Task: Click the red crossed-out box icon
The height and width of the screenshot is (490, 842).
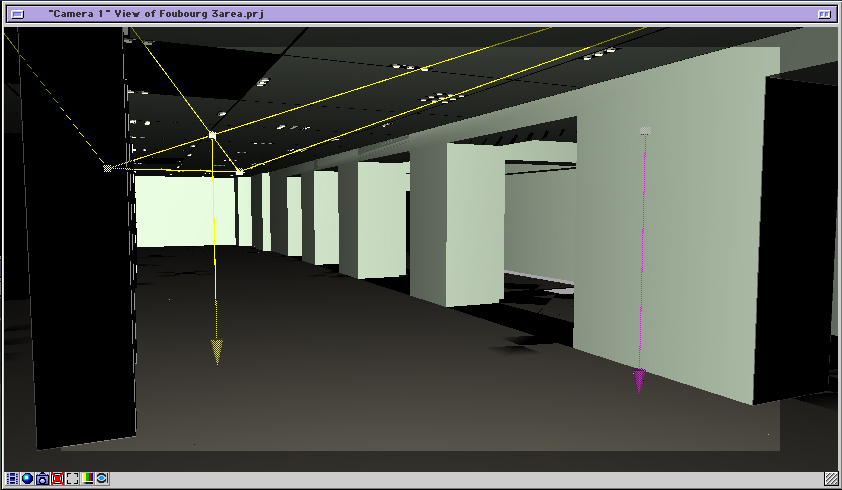Action: [57, 479]
